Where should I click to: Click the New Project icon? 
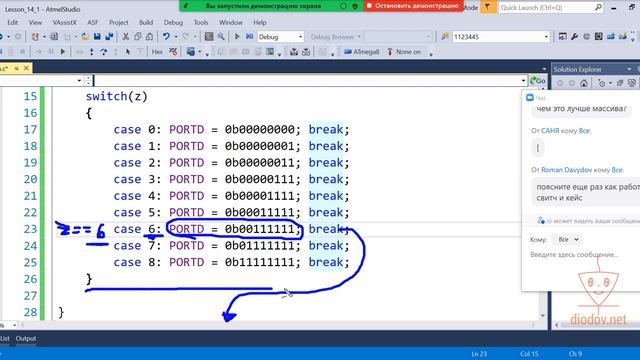[x=35, y=37]
